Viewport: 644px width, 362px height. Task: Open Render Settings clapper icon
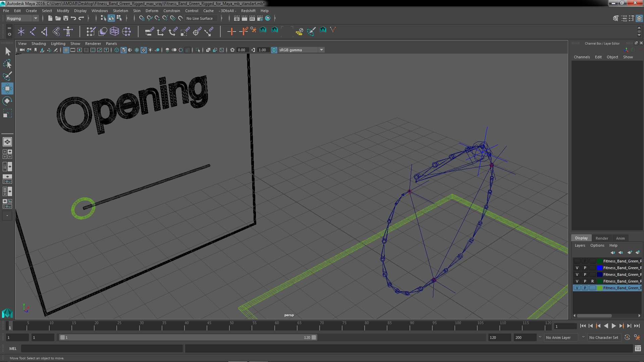tap(260, 18)
